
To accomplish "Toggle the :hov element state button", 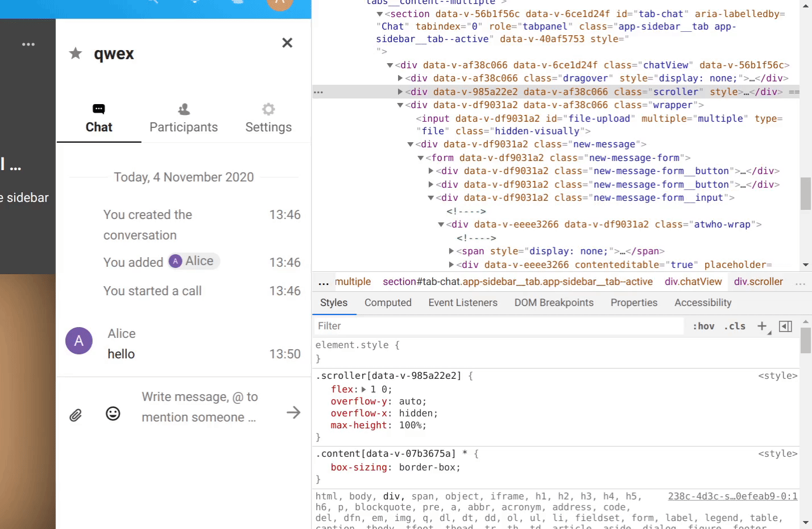I will point(703,326).
